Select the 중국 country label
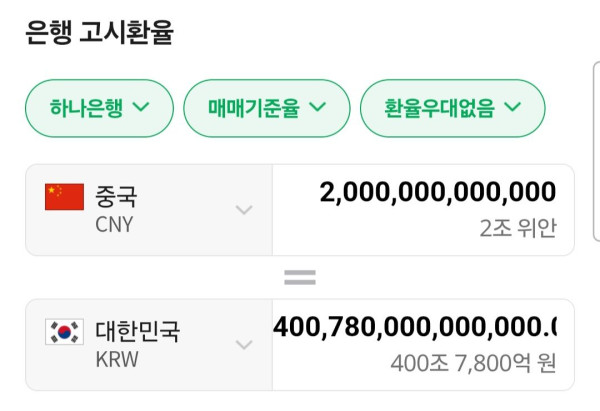600x411 pixels. [x=116, y=196]
